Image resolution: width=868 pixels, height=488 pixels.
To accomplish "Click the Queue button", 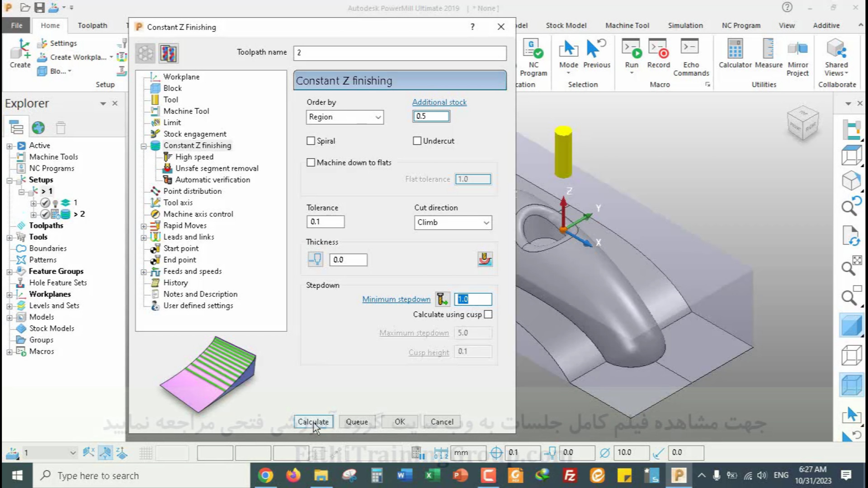I will click(x=357, y=422).
